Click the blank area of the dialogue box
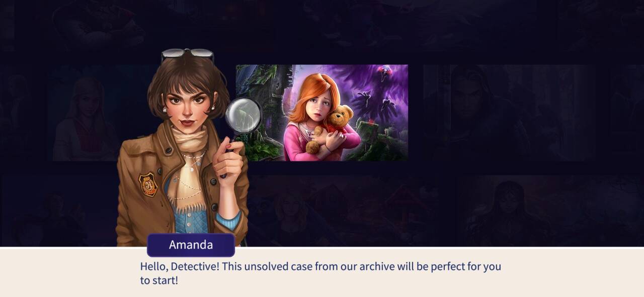Image resolution: width=644 pixels, height=297 pixels. [x=569, y=273]
